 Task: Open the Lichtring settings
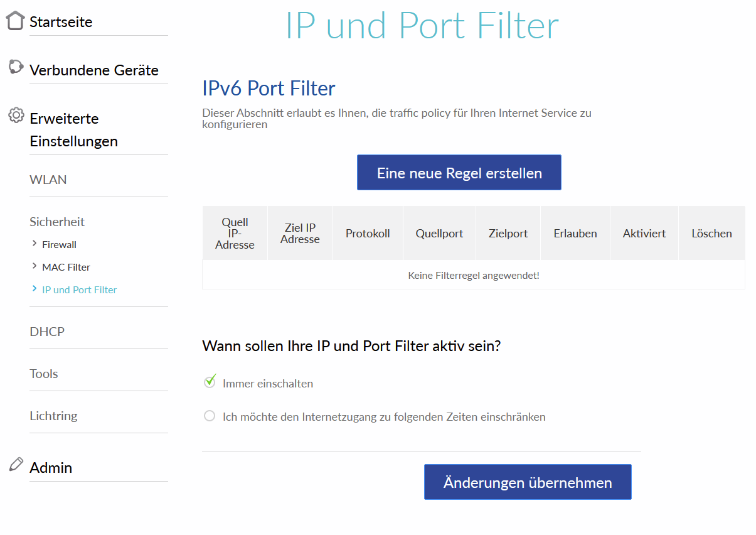(x=53, y=416)
